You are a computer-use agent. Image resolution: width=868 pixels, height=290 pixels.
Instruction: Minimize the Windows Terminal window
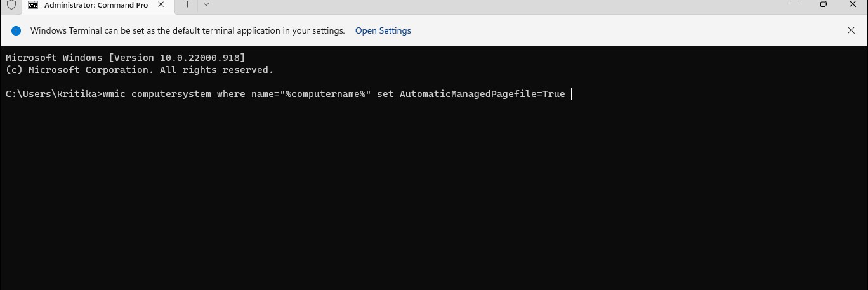(794, 4)
